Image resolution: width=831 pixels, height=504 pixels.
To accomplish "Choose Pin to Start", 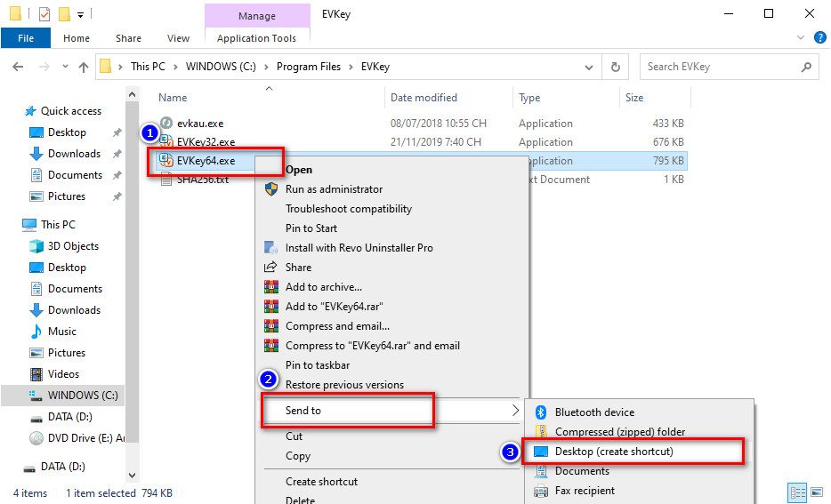I will [311, 228].
